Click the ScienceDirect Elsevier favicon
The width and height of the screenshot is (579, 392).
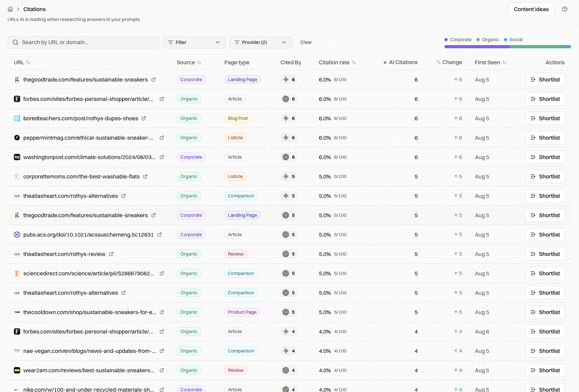point(17,274)
